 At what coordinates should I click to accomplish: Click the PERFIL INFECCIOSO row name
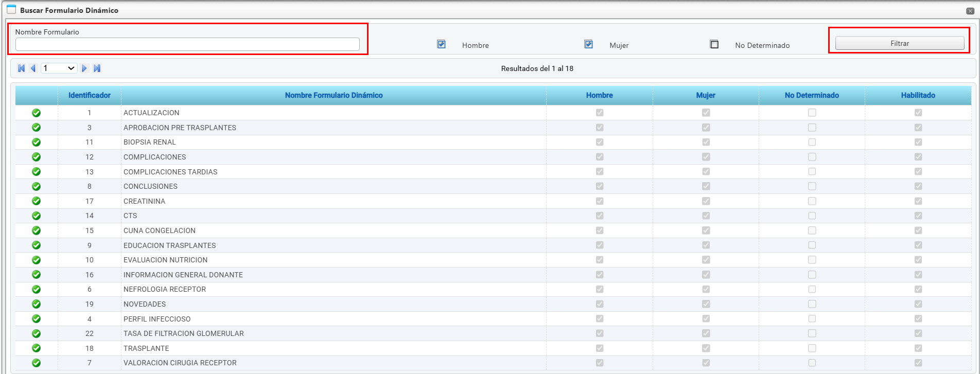pyautogui.click(x=157, y=319)
